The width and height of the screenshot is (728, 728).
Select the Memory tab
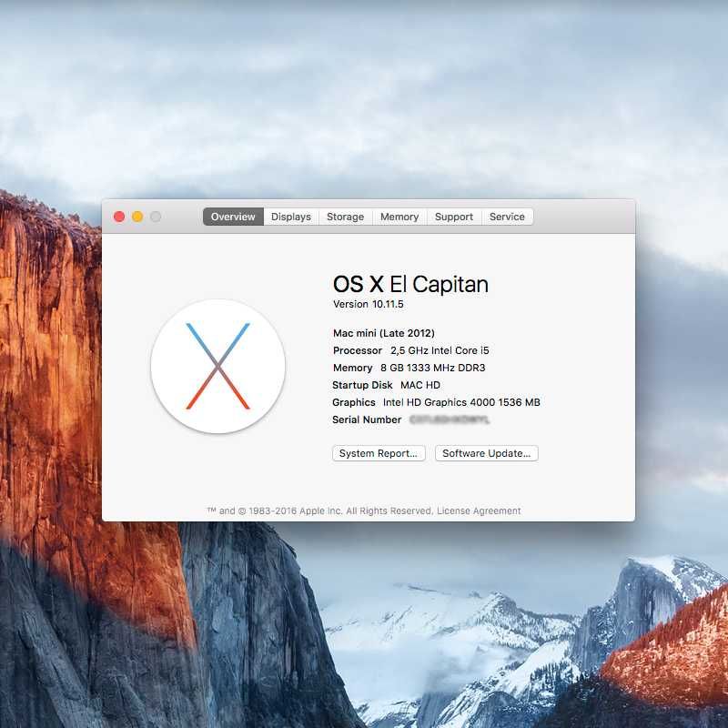[399, 217]
